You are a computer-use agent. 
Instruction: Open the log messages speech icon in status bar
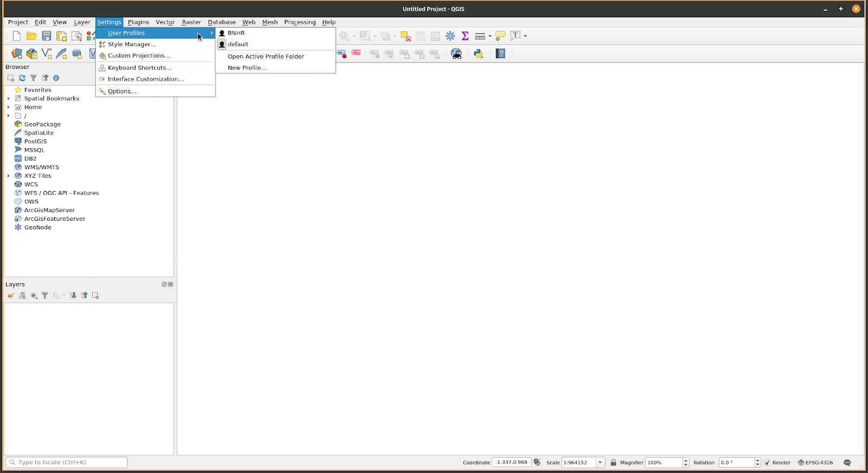click(847, 463)
